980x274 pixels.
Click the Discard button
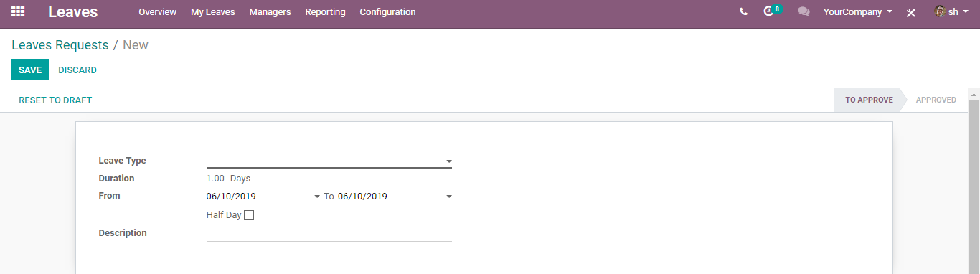click(77, 70)
